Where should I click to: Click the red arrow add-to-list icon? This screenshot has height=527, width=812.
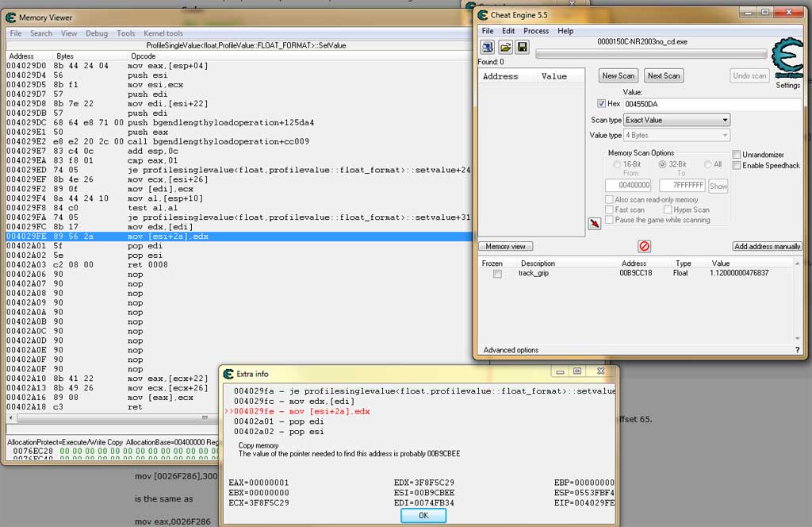[x=594, y=223]
